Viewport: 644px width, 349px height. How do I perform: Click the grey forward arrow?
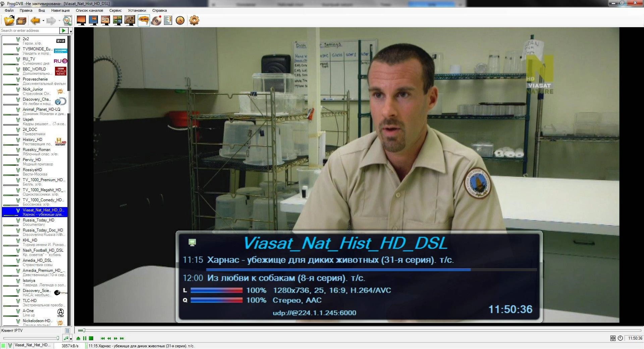point(51,21)
